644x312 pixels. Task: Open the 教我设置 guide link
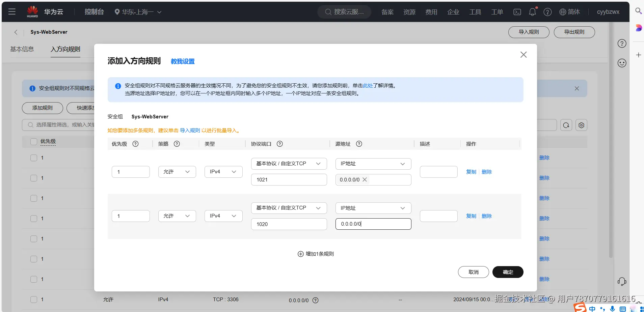183,61
